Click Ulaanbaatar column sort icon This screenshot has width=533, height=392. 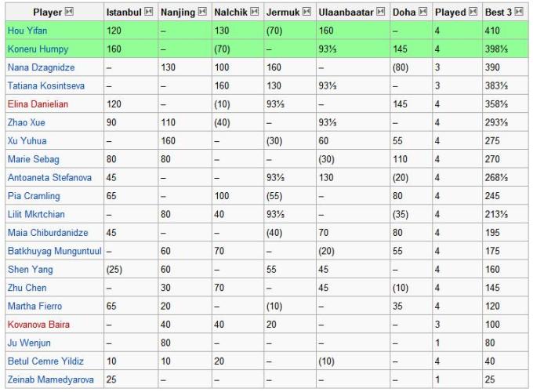click(380, 13)
